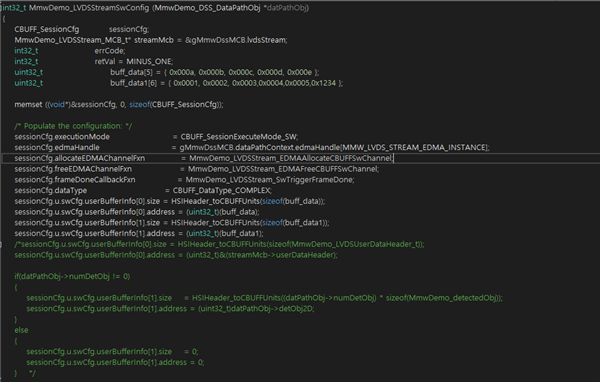
Task: Click sessionCfg.edmaHandle field
Action: coord(57,147)
